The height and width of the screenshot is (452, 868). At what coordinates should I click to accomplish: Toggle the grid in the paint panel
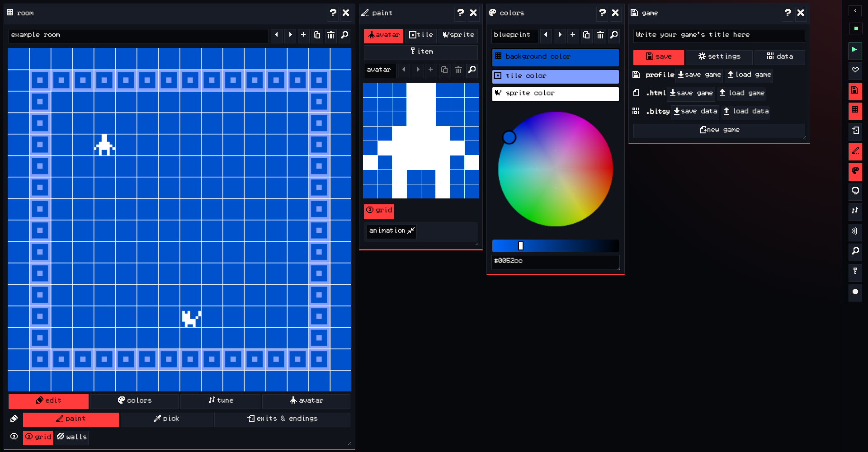point(379,211)
